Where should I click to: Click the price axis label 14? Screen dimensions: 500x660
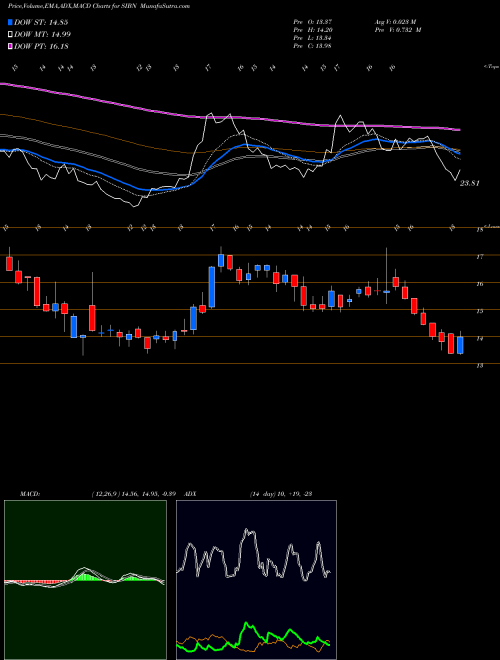479,338
